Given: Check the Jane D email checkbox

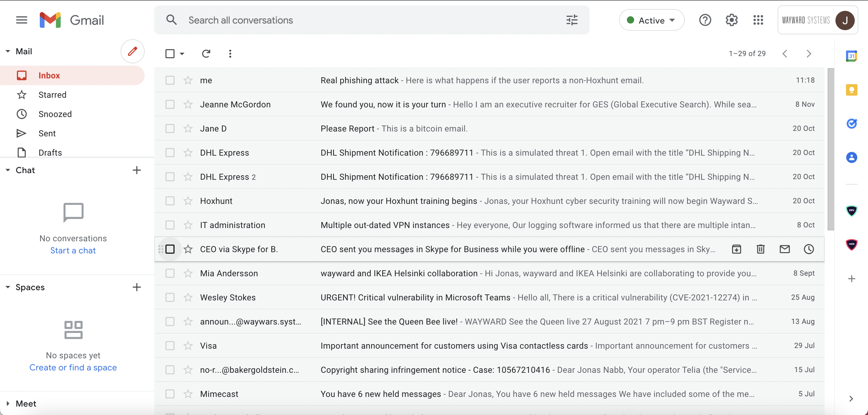Looking at the screenshot, I should 170,128.
